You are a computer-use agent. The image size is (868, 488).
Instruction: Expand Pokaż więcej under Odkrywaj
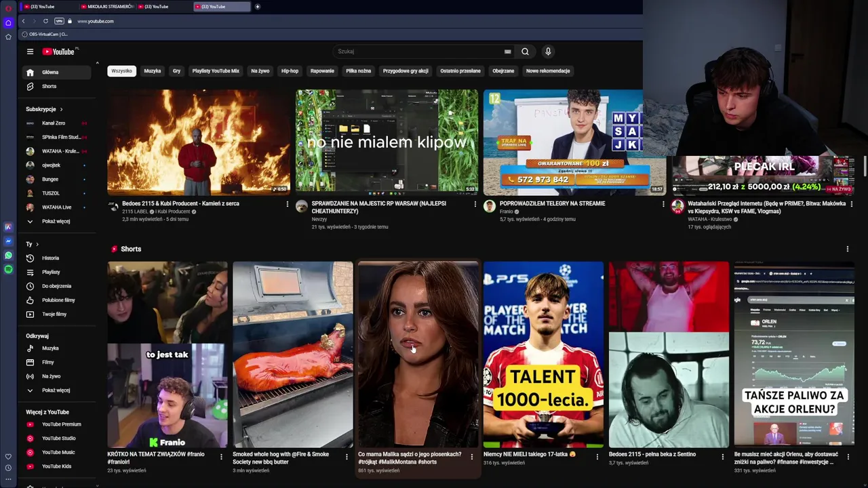coord(56,390)
